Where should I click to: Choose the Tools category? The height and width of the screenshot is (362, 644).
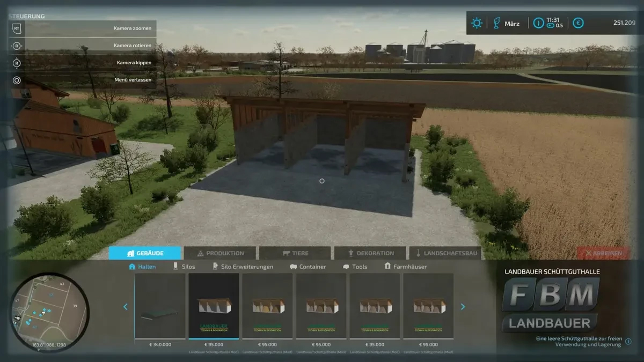[355, 267]
